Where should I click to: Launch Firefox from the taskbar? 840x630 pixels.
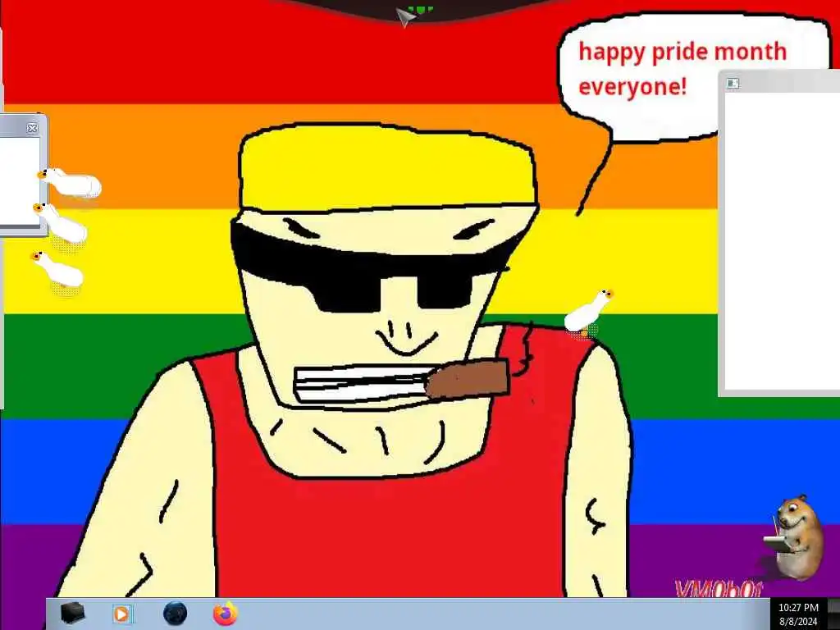pos(226,614)
